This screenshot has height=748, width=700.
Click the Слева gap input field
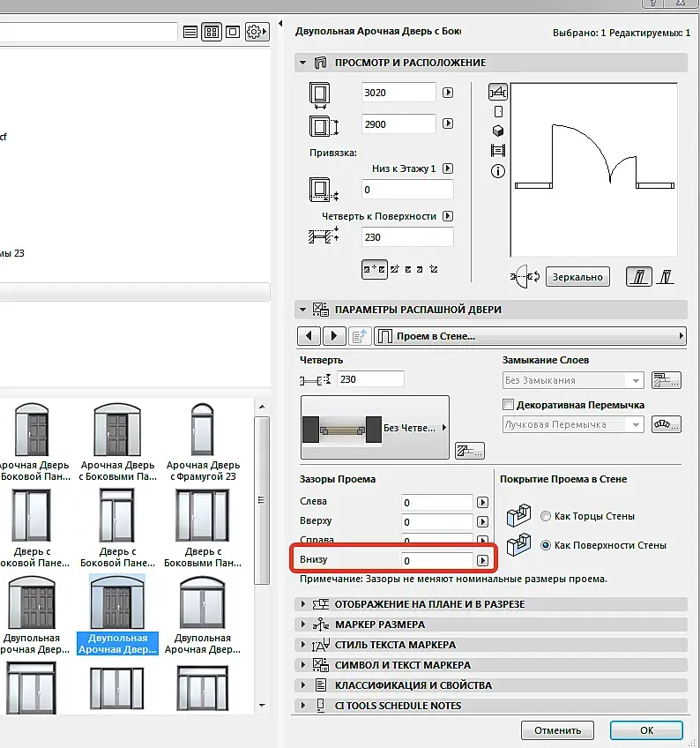pos(436,502)
